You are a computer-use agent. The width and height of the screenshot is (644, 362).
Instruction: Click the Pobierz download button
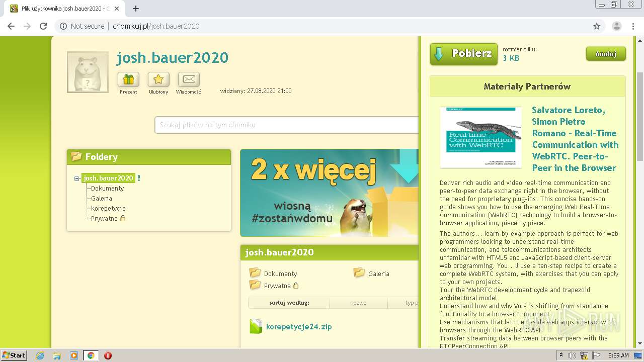[463, 54]
